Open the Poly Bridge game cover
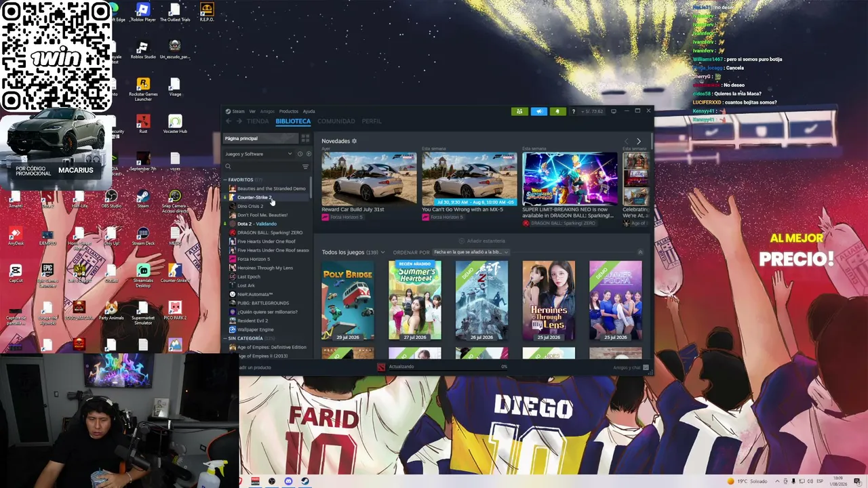The width and height of the screenshot is (868, 488). pos(347,300)
